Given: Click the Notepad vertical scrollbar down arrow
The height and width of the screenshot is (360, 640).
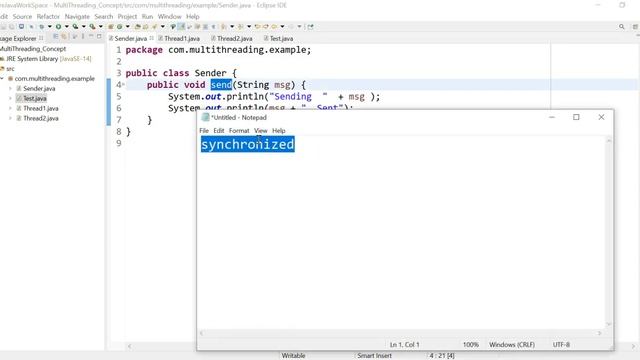Looking at the screenshot, I should coord(609,324).
